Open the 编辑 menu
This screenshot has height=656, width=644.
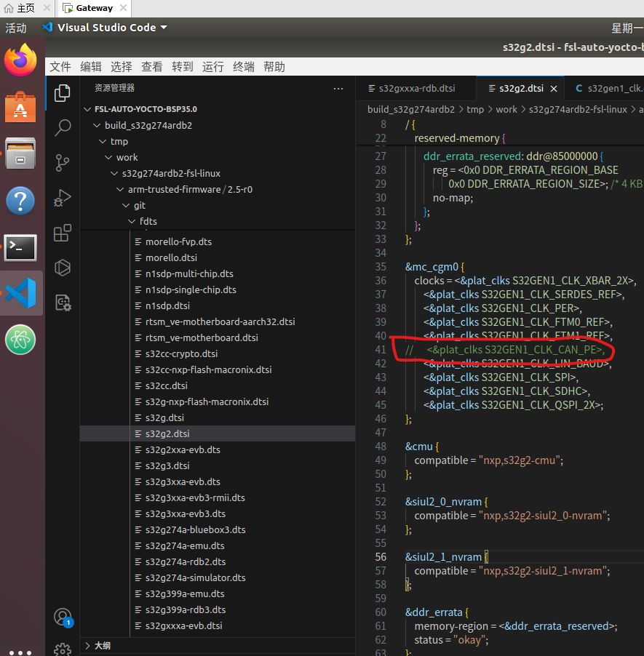91,66
